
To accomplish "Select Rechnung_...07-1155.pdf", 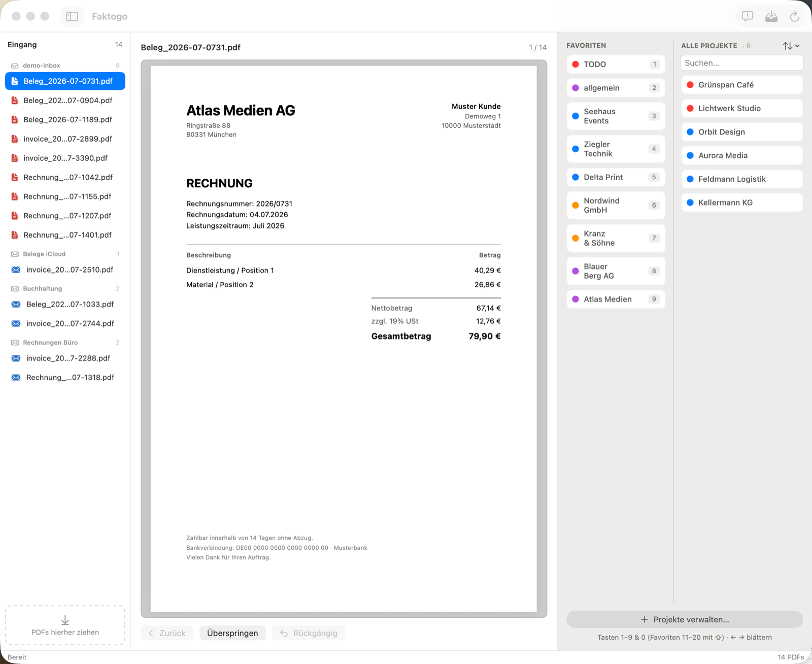I will pyautogui.click(x=65, y=196).
